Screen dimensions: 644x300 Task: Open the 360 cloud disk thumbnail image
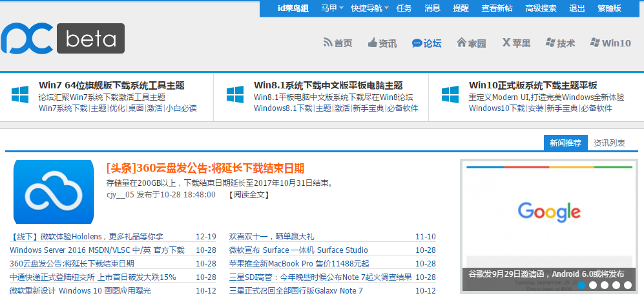coord(54,192)
